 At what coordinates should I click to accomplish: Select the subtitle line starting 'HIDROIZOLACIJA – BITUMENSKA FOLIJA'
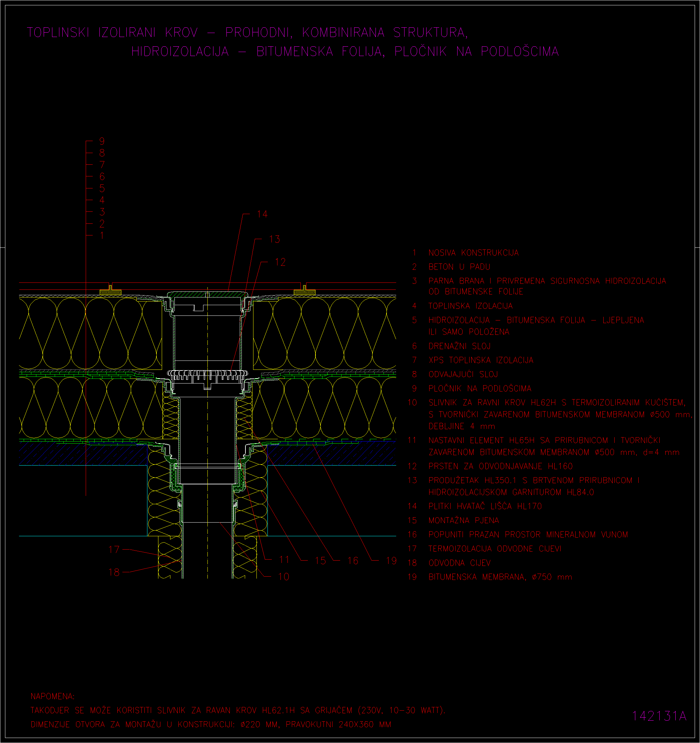[345, 51]
